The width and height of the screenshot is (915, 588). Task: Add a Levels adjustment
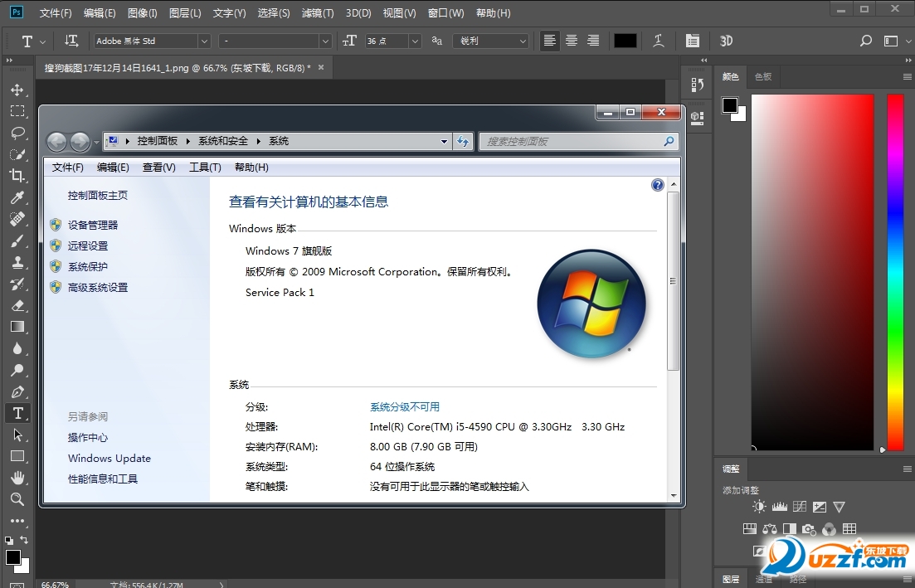point(781,506)
